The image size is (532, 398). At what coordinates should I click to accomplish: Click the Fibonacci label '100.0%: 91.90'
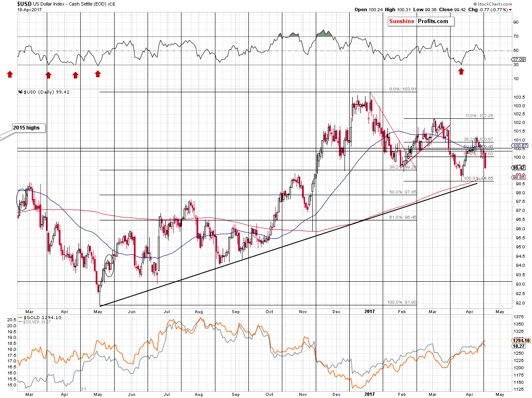tap(402, 302)
